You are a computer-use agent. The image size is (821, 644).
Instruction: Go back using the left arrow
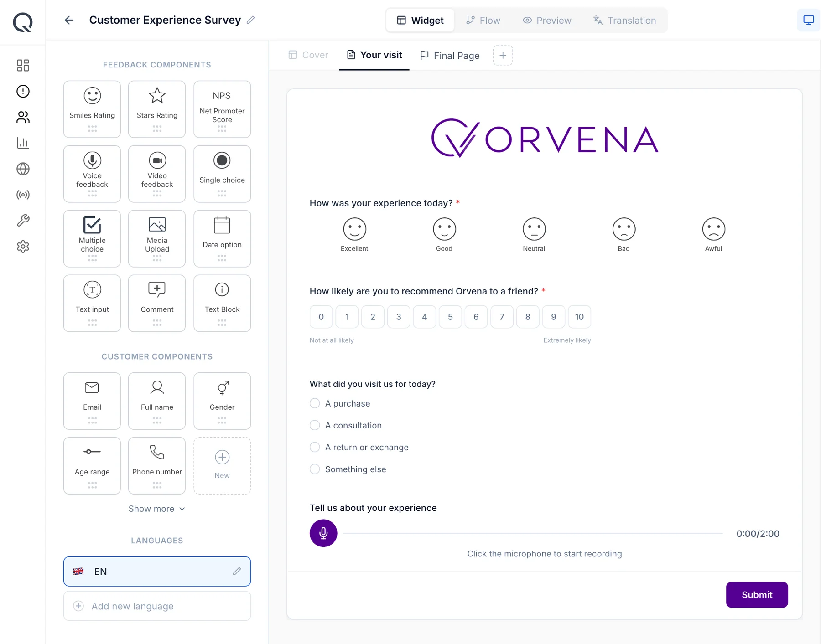(69, 20)
